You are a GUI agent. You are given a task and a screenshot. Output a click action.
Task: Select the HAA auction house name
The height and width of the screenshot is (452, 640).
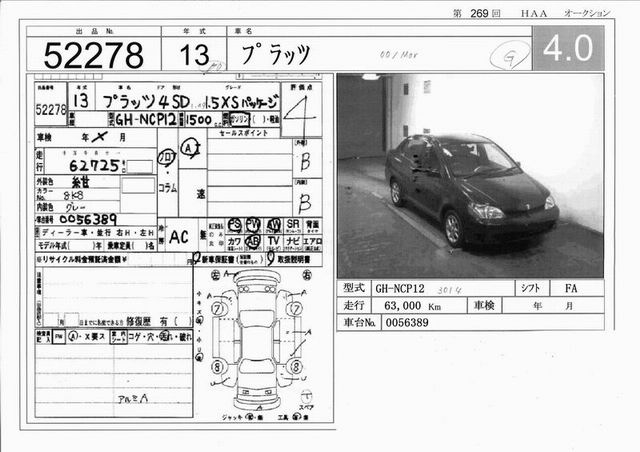click(533, 13)
